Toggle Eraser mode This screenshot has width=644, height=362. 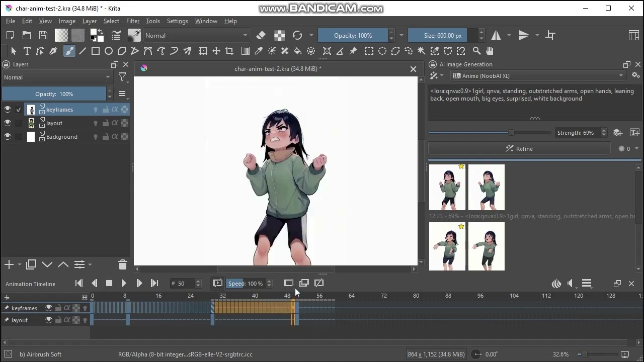261,35
